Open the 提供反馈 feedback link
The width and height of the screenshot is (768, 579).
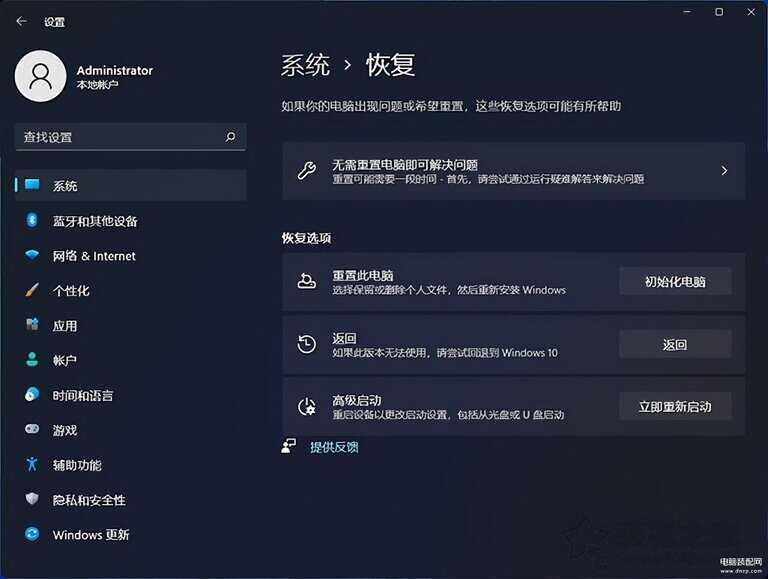[334, 447]
